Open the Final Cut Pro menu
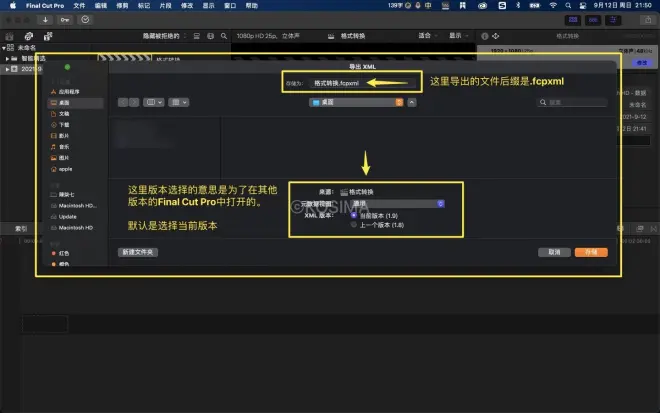 point(45,5)
